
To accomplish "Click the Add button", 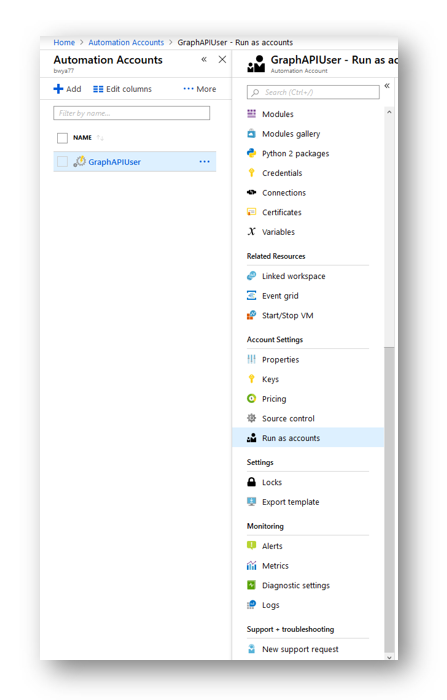I will click(67, 89).
